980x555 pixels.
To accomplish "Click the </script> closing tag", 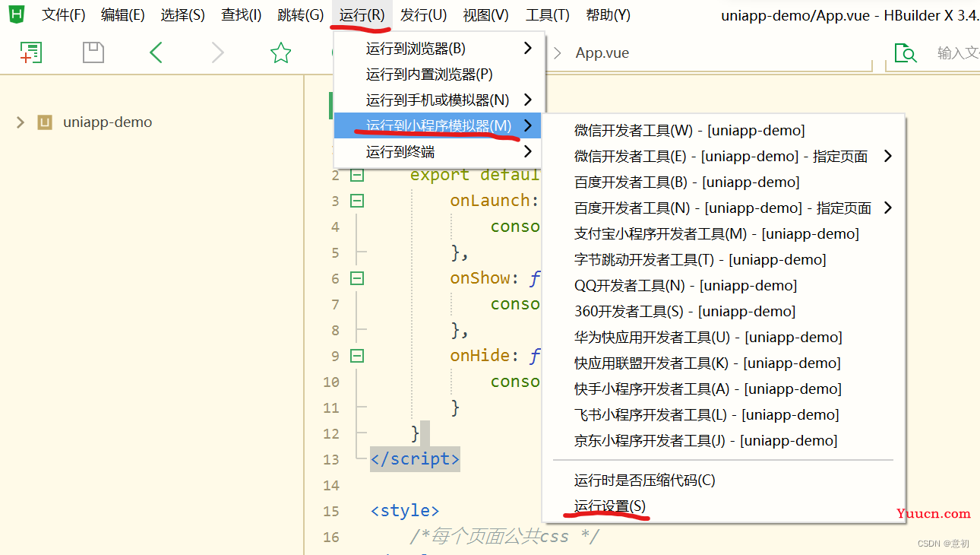I will [415, 459].
